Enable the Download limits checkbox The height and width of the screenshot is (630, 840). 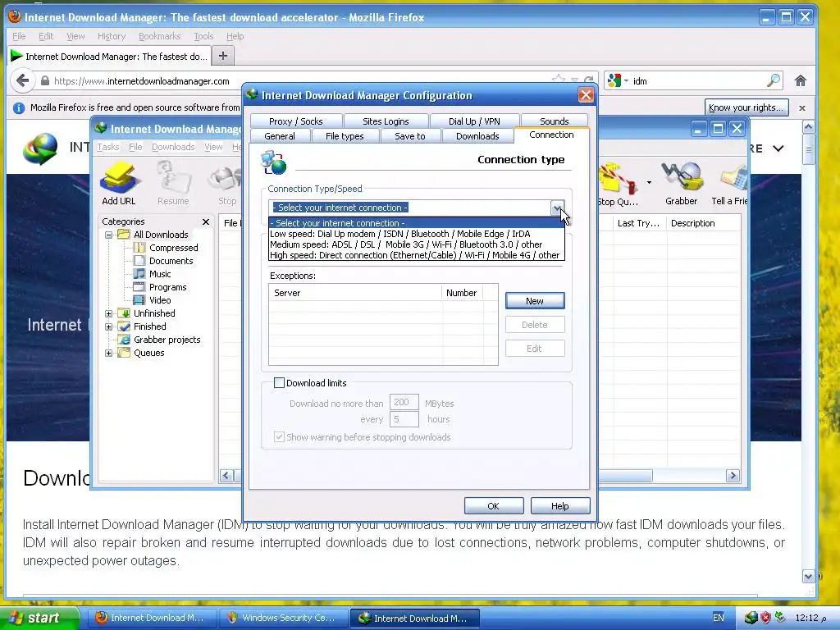(279, 383)
